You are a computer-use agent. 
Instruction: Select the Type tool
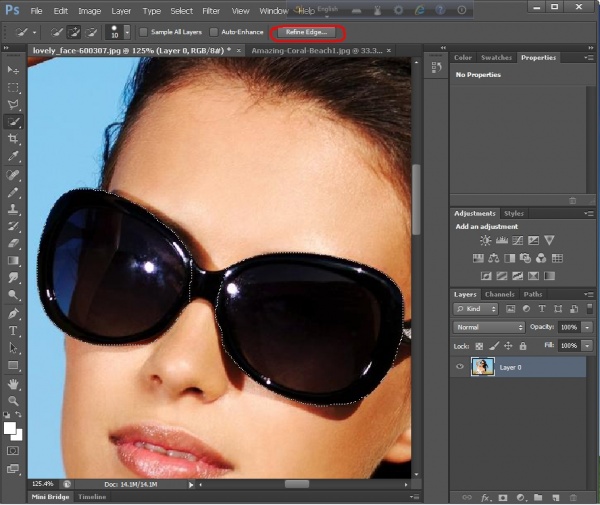tap(14, 330)
